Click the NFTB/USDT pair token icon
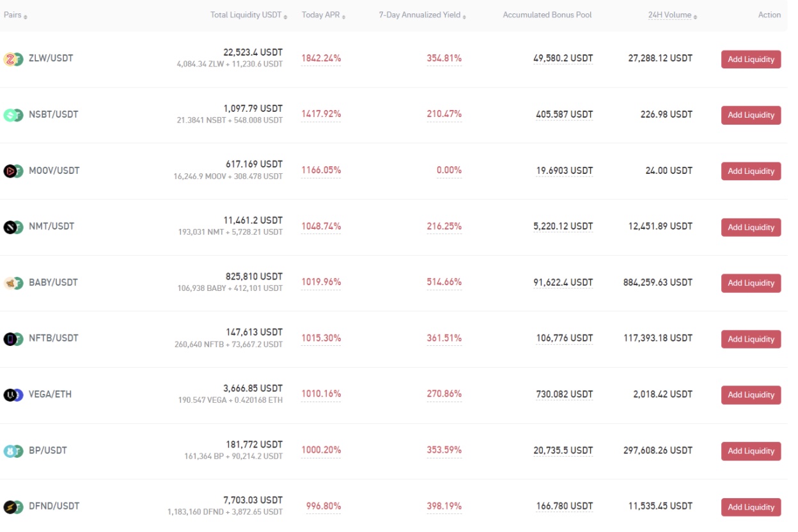The width and height of the screenshot is (798, 532). click(x=13, y=338)
